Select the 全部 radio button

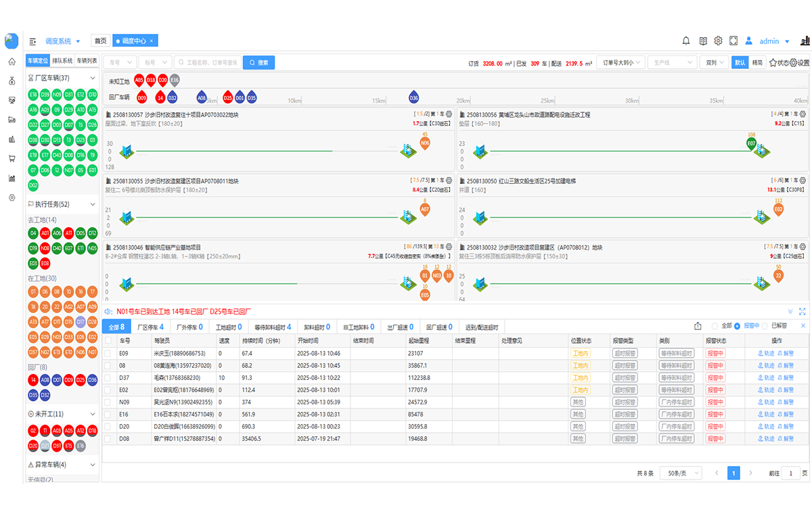tap(715, 327)
